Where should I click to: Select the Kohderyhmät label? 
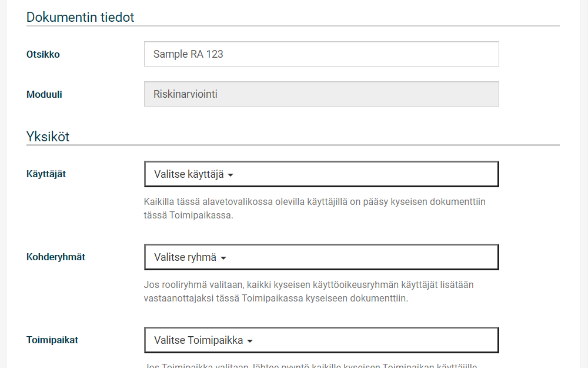(56, 257)
